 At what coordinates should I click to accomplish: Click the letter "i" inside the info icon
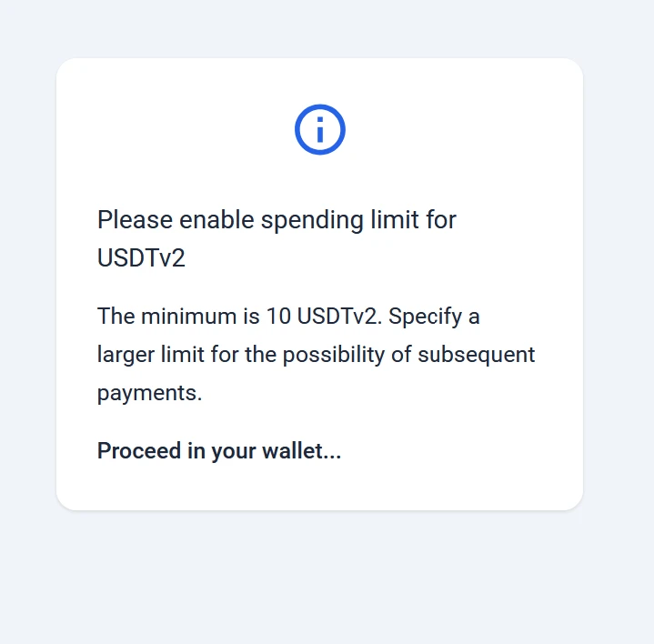point(319,130)
